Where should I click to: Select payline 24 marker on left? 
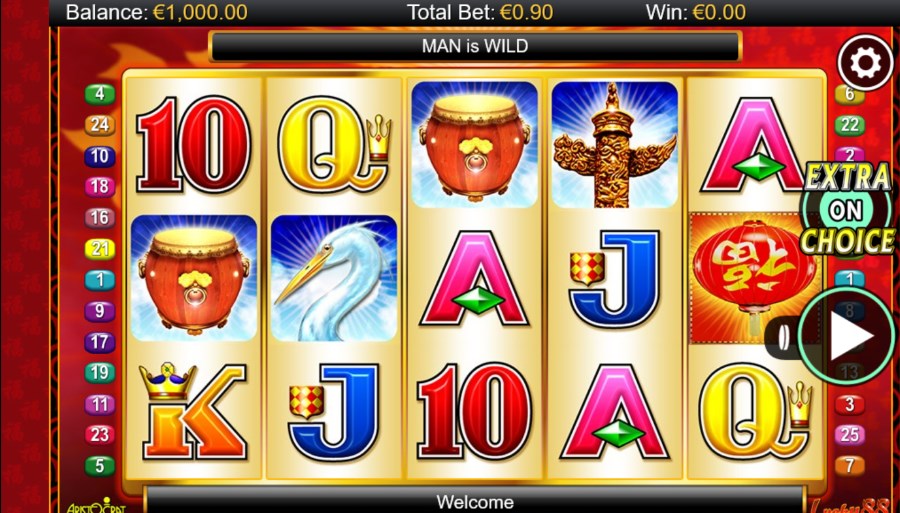coord(100,125)
